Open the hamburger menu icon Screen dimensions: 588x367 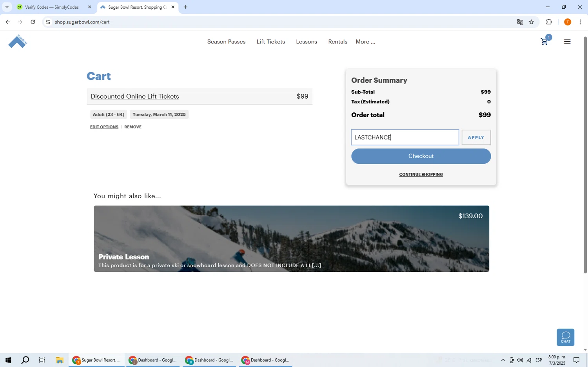tap(567, 42)
